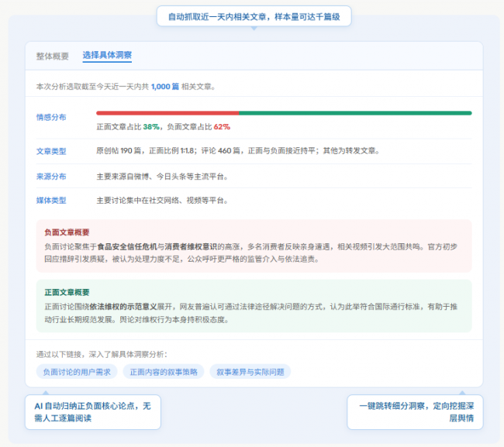The image size is (504, 447).
Task: Switch to the 整体概要 tab
Action: (53, 56)
